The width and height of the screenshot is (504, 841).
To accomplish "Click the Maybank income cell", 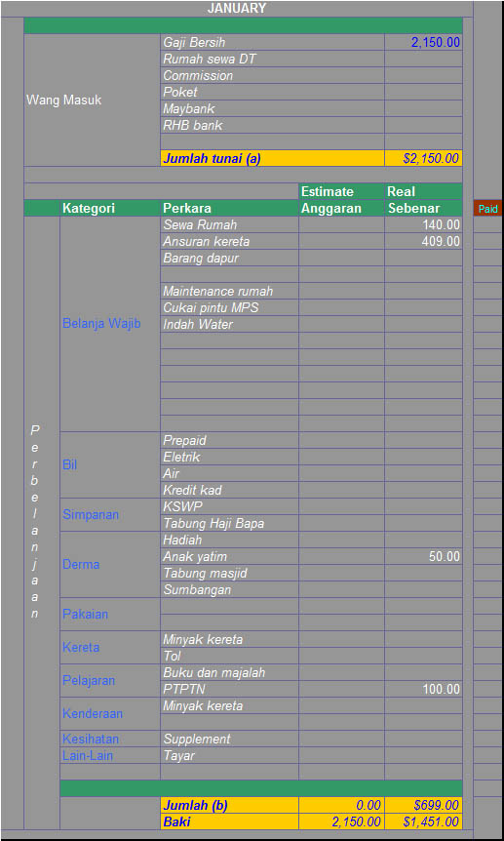I will coord(272,109).
